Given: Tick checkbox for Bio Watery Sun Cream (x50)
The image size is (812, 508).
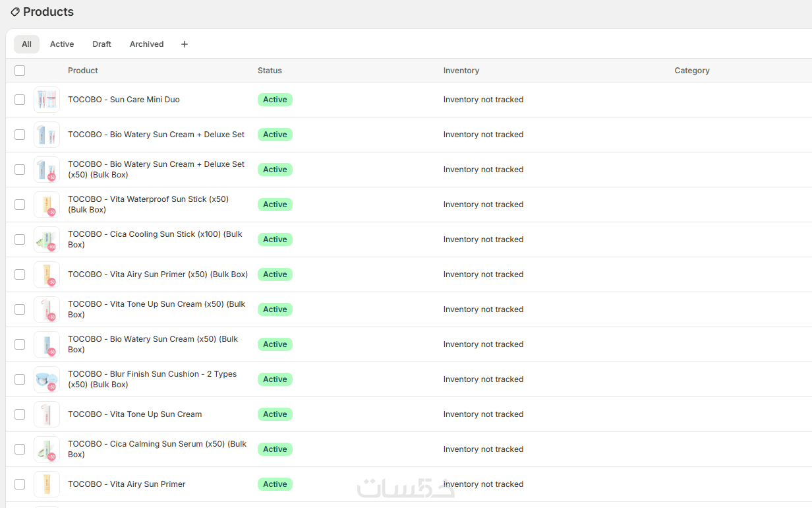Looking at the screenshot, I should 20,344.
